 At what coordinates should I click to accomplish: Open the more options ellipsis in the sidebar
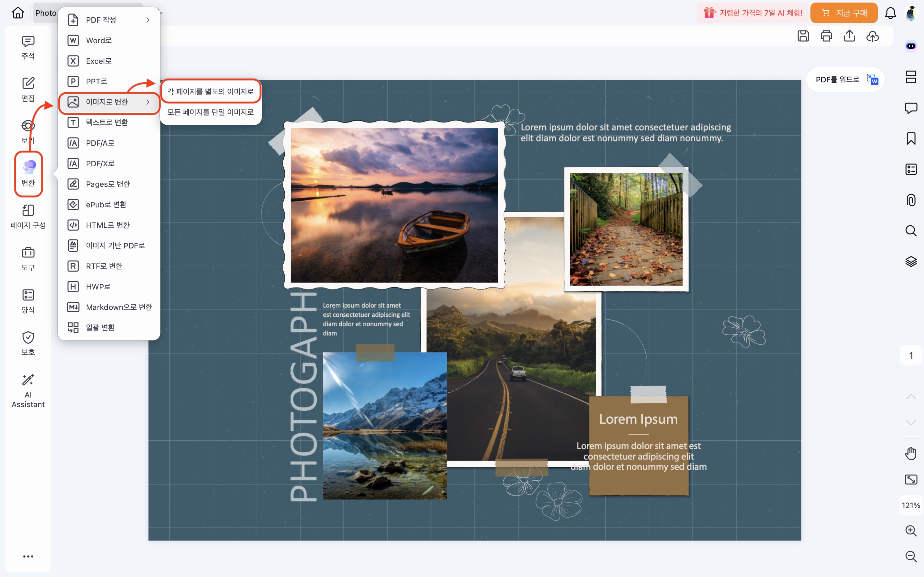tap(28, 556)
